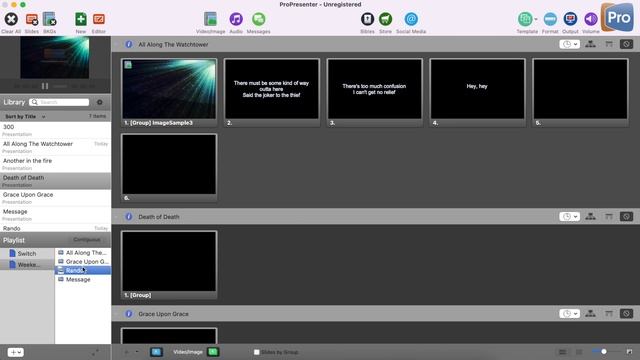Select 'Death of Death' in library list
This screenshot has width=640, height=360.
(55, 181)
